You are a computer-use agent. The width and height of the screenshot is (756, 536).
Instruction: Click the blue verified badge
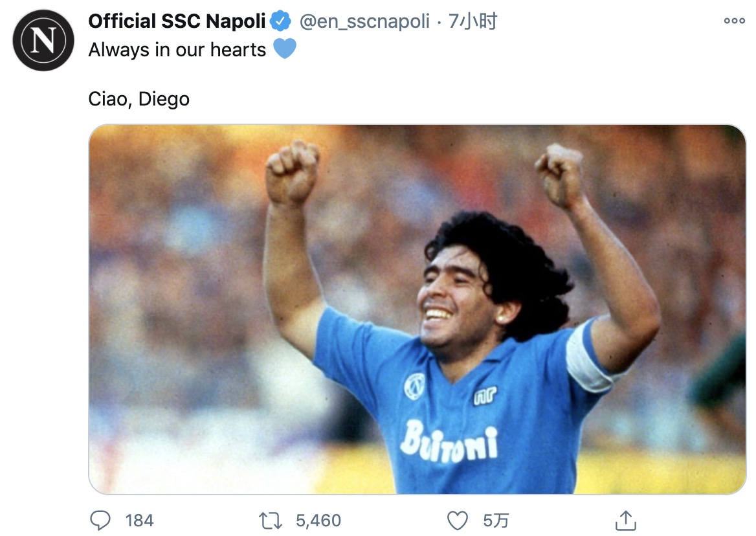pos(280,21)
